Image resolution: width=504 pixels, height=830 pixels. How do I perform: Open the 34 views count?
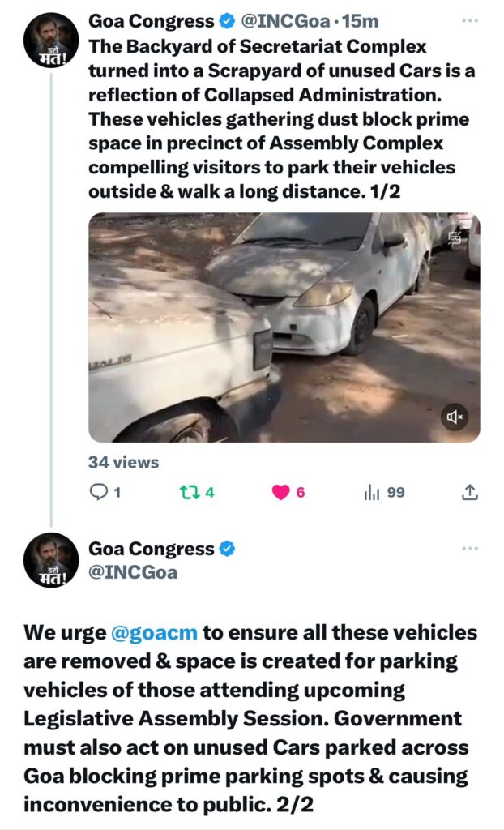click(123, 462)
